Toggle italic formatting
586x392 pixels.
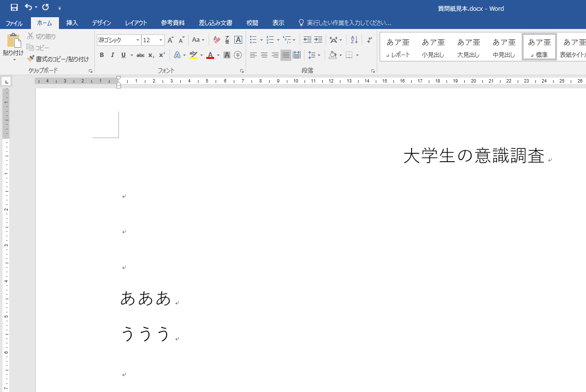[112, 56]
